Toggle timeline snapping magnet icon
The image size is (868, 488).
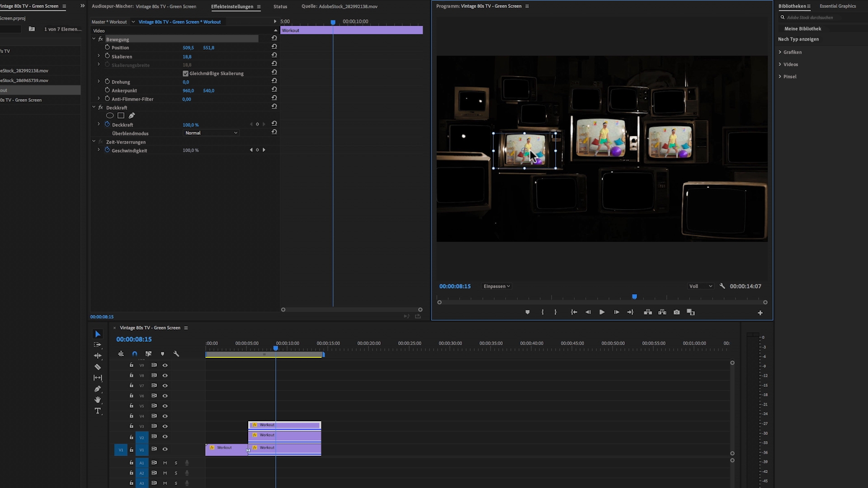point(135,354)
